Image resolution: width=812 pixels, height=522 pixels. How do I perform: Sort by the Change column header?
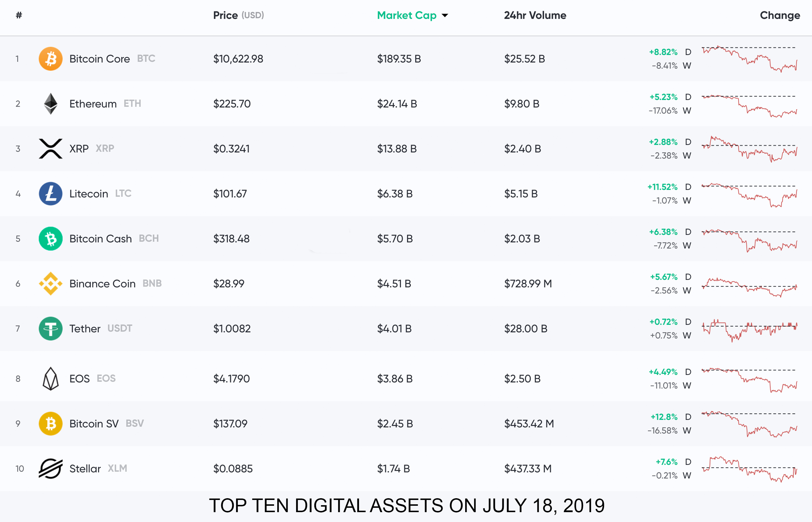pos(780,15)
